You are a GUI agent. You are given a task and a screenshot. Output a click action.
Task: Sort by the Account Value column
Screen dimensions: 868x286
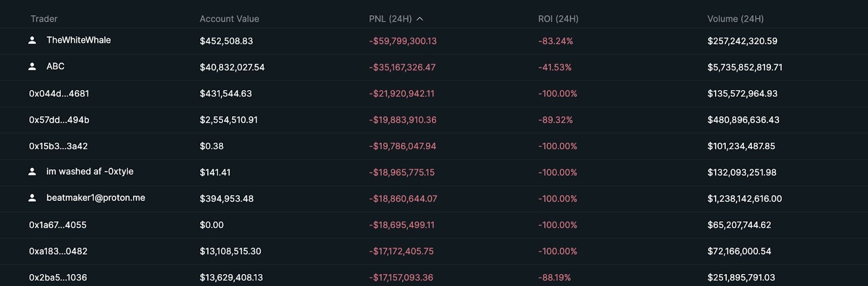coord(229,19)
